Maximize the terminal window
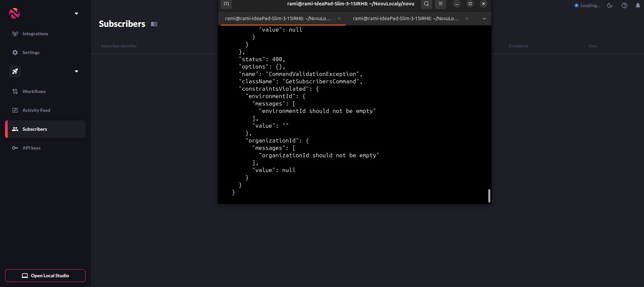644x287 pixels. [x=470, y=4]
